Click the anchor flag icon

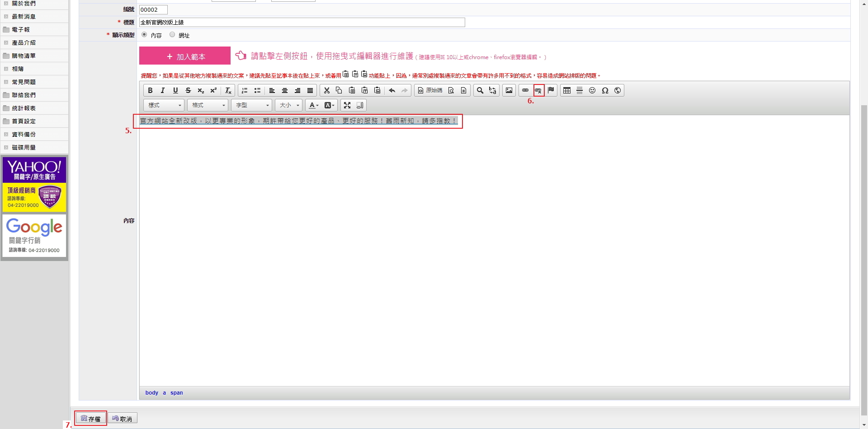551,90
